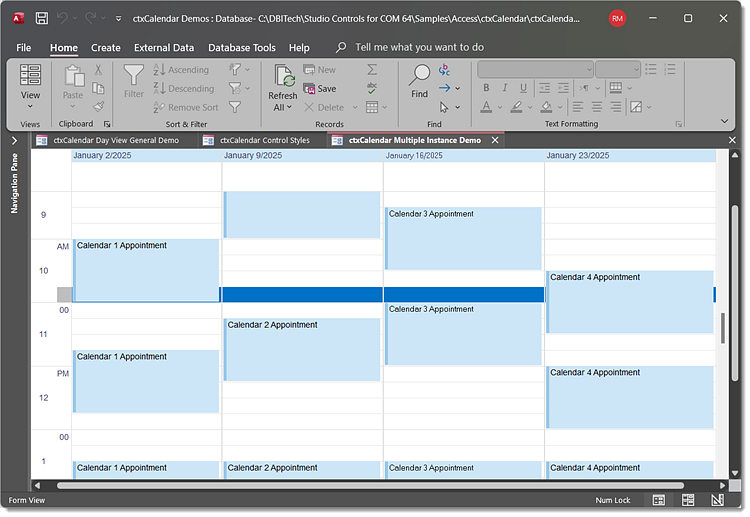The image size is (750, 517).
Task: Open Customize Quick Access Toolbar dropdown
Action: pos(118,19)
